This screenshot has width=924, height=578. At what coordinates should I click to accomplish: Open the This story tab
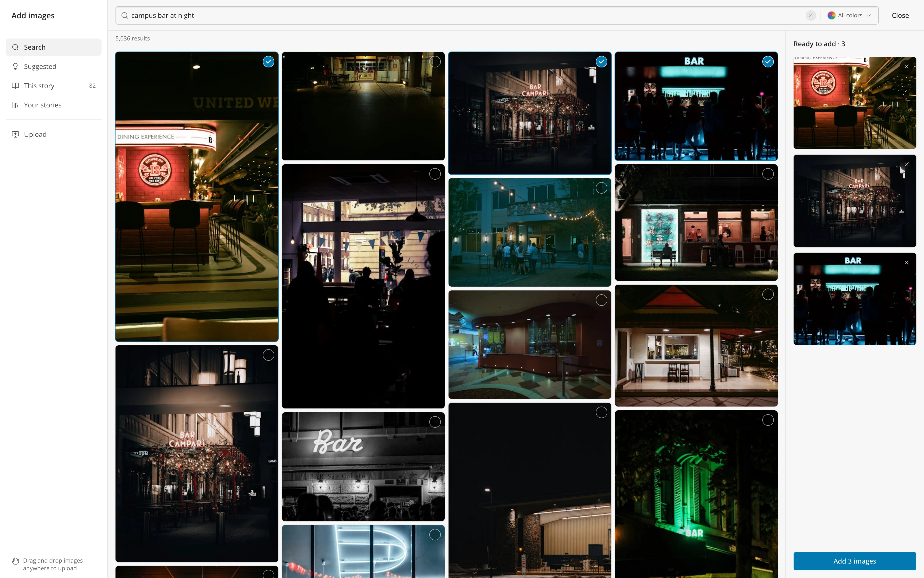click(53, 86)
